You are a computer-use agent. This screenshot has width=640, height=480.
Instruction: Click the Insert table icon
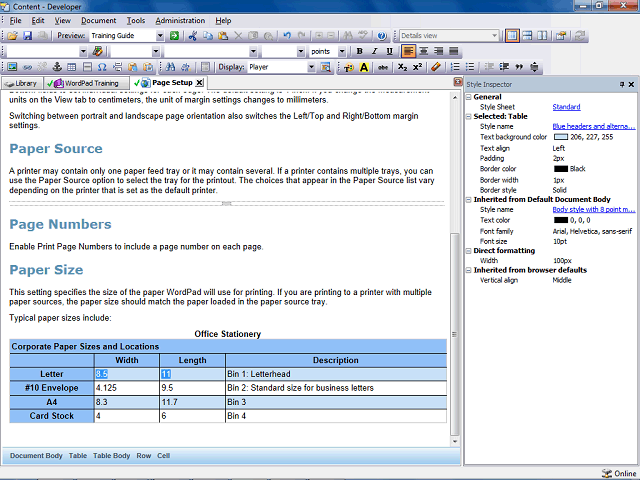[x=72, y=67]
